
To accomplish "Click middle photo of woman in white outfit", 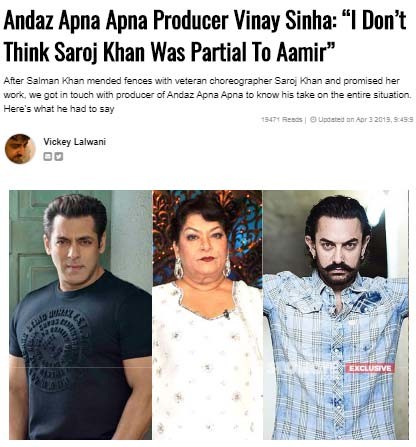I will tap(207, 315).
